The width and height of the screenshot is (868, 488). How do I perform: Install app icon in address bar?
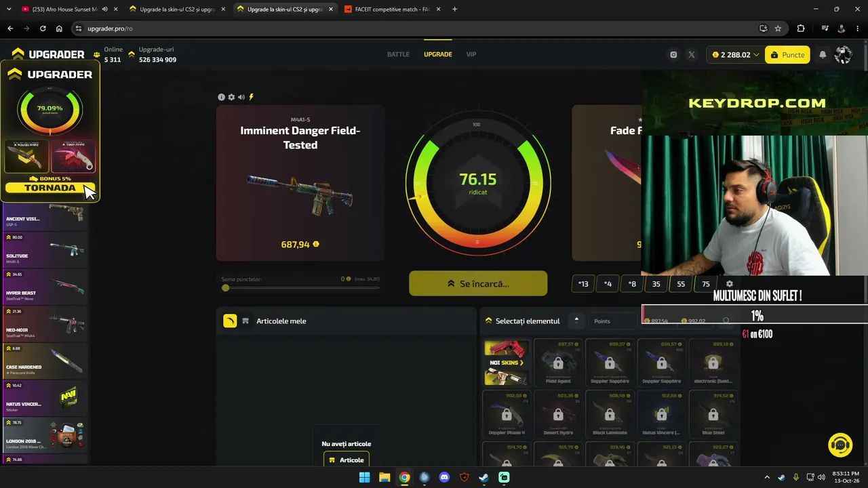(x=763, y=28)
